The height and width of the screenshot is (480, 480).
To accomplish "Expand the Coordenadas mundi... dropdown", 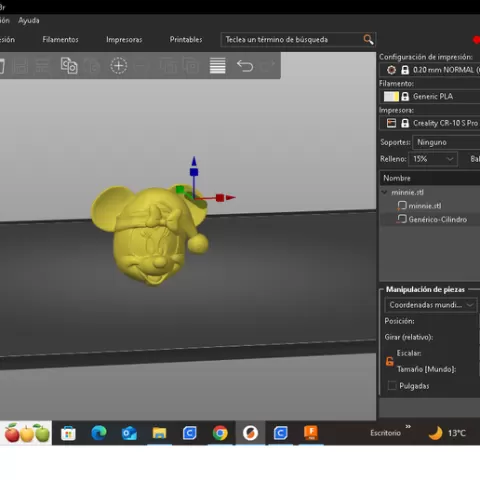I will (431, 305).
